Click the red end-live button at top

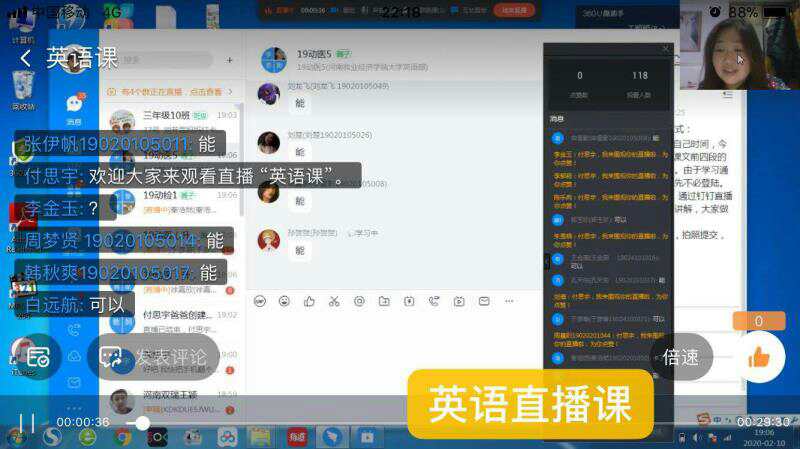514,10
